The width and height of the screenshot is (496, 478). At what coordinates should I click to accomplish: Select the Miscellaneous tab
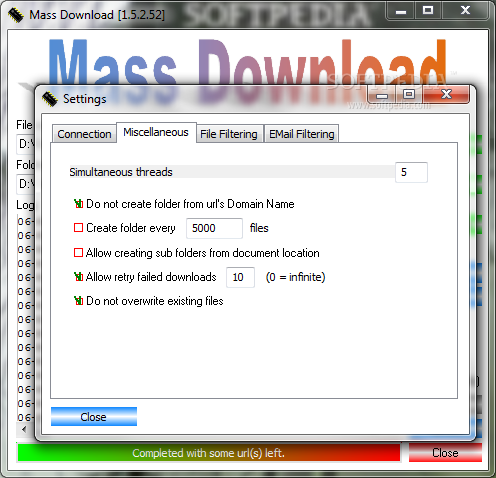pyautogui.click(x=156, y=132)
